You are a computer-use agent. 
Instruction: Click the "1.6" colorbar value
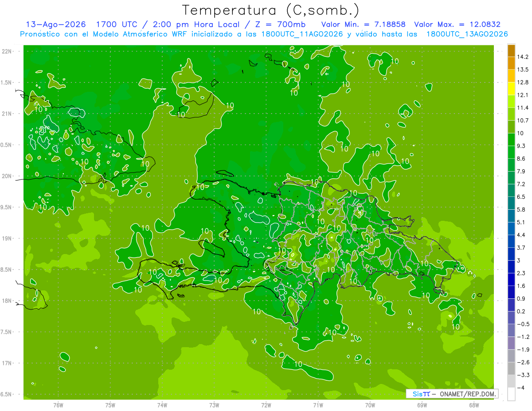pos(521,286)
